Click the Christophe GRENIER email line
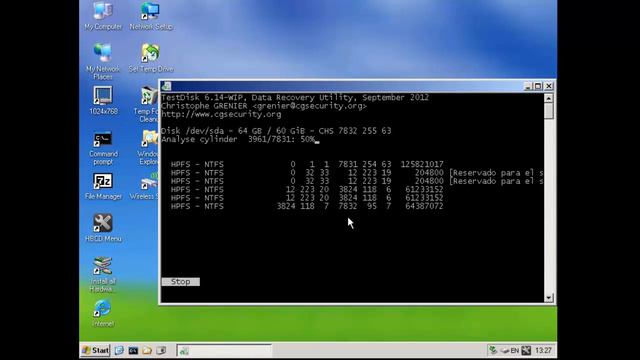Image resolution: width=640 pixels, height=360 pixels. 264,106
